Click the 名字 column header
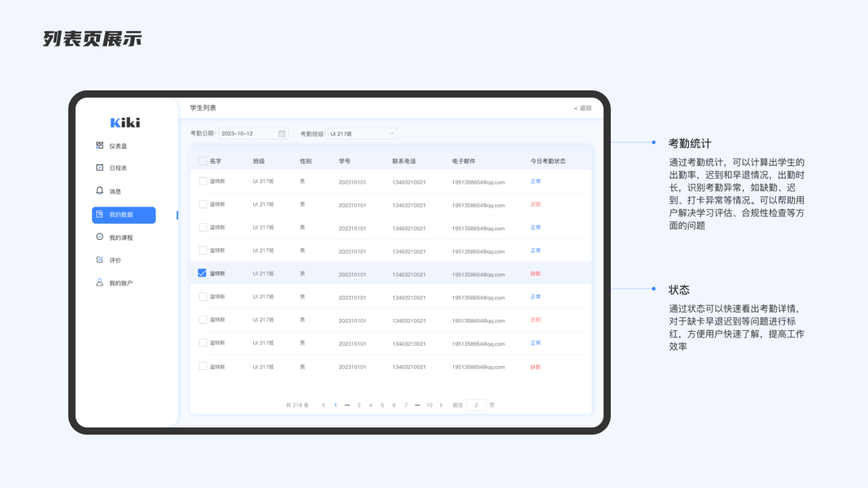 tap(216, 161)
